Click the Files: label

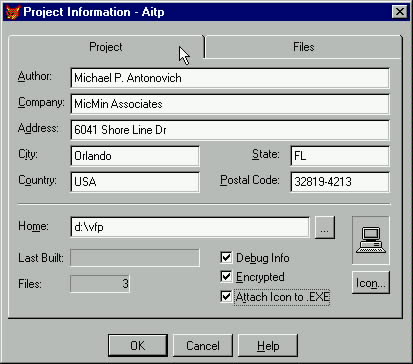30,284
